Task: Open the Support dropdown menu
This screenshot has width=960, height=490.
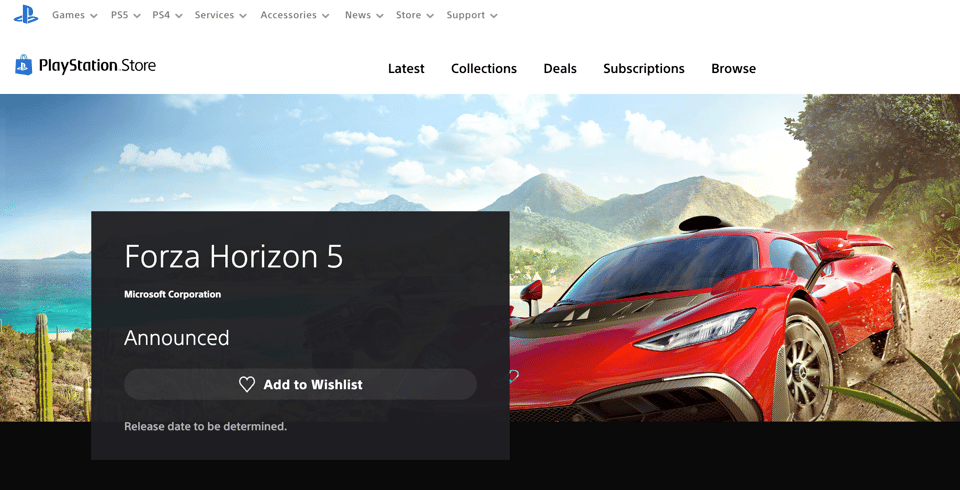Action: click(x=472, y=15)
